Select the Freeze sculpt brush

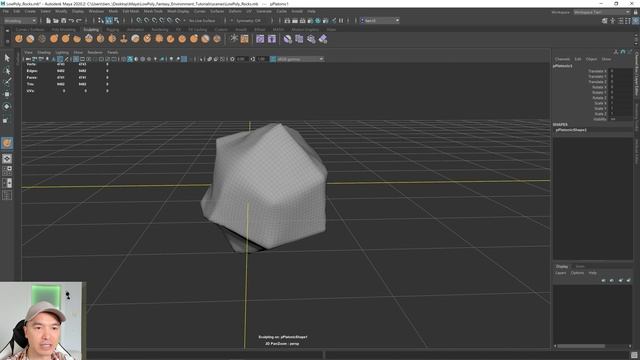coord(217,39)
